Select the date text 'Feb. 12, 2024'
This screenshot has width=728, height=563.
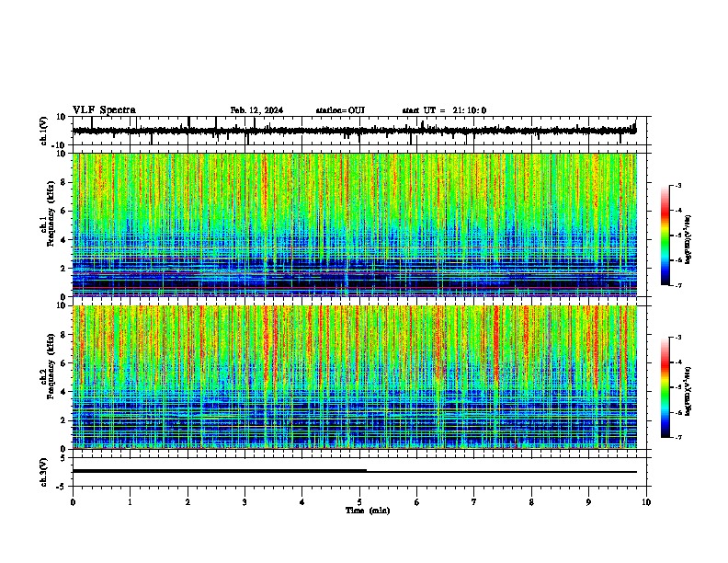pyautogui.click(x=256, y=110)
